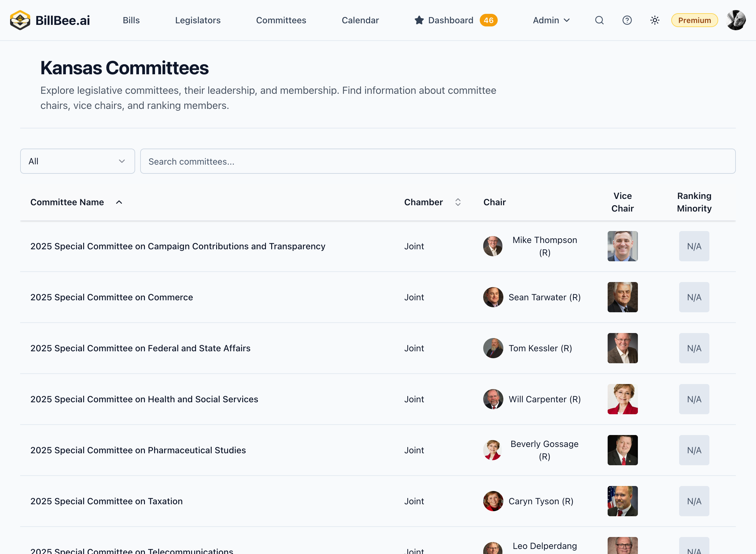This screenshot has width=756, height=554.
Task: Expand the Admin menu
Action: [x=551, y=20]
